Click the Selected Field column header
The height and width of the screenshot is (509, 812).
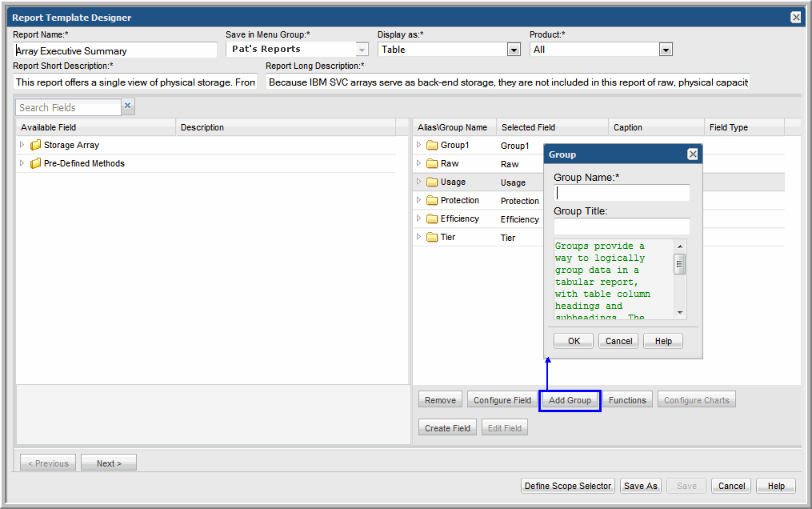528,127
